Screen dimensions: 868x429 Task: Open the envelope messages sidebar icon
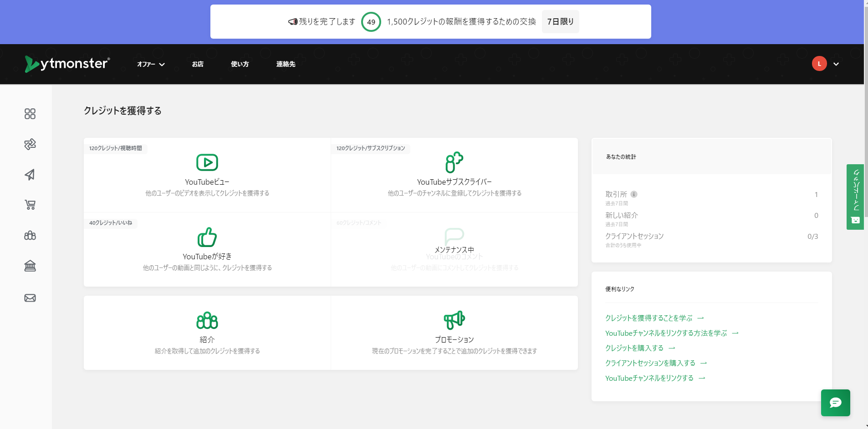(30, 298)
